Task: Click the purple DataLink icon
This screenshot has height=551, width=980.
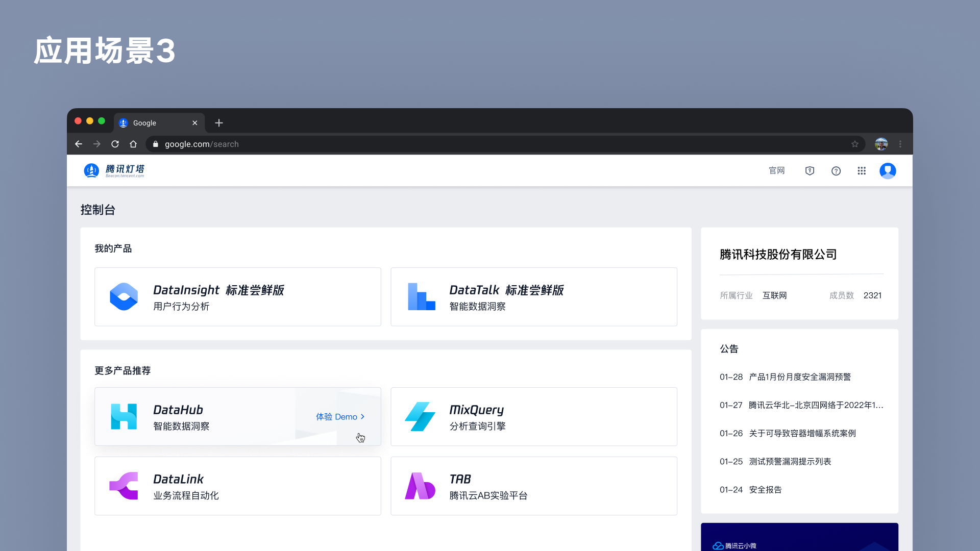Action: pos(124,486)
